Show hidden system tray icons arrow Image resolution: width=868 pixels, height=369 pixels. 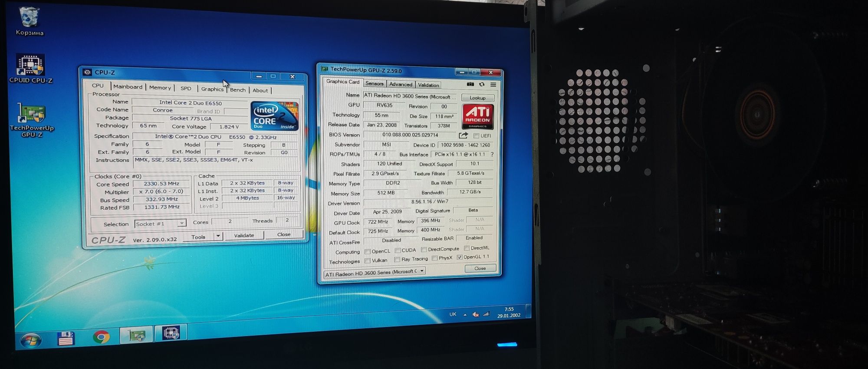(x=465, y=315)
